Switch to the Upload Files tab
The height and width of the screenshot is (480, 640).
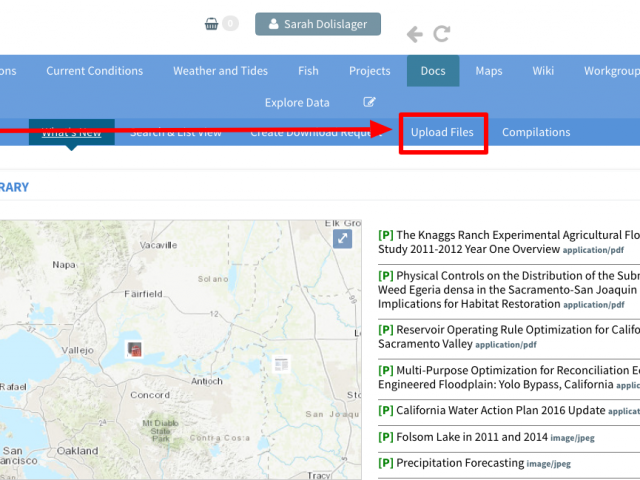click(442, 132)
